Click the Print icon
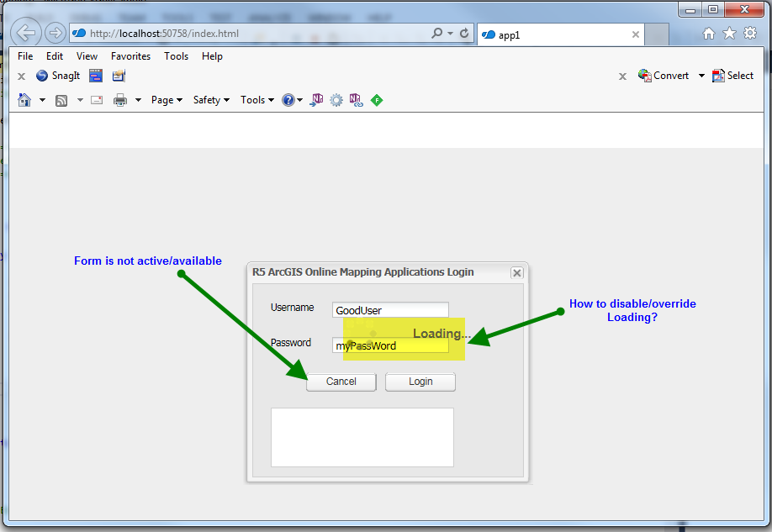Viewport: 772px width, 532px height. (120, 100)
